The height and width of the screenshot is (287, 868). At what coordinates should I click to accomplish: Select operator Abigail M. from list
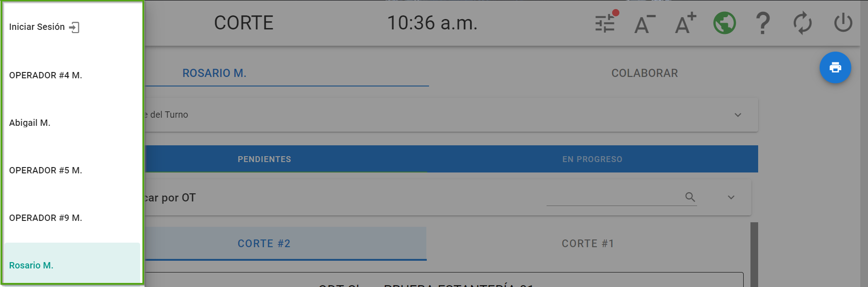(30, 123)
